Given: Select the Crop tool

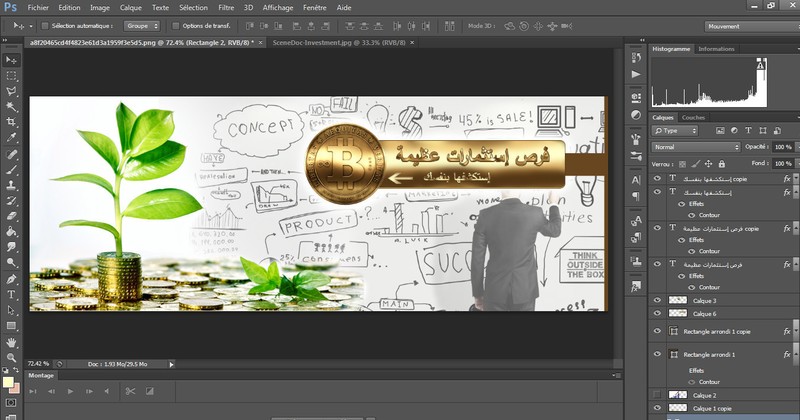Looking at the screenshot, I should (12, 122).
